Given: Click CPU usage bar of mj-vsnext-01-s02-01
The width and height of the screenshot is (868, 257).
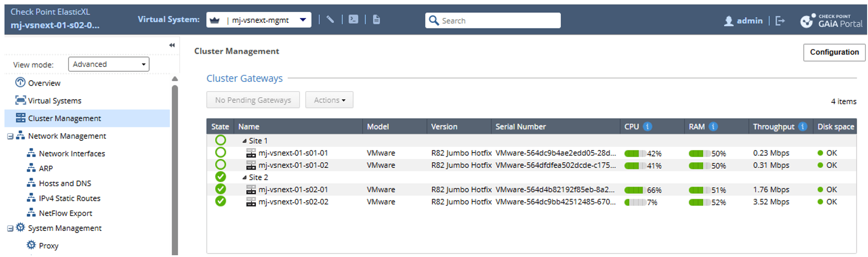Looking at the screenshot, I should (634, 190).
